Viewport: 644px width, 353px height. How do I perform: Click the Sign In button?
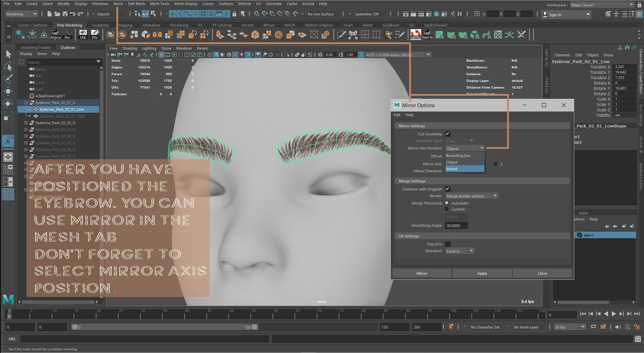click(x=566, y=14)
